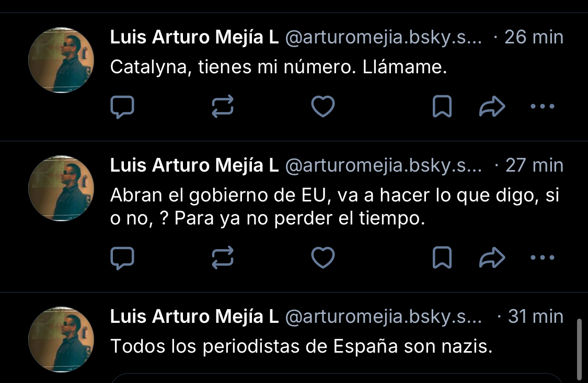This screenshot has width=588, height=383.
Task: Open avatar on the 26 min post
Action: pyautogui.click(x=61, y=59)
